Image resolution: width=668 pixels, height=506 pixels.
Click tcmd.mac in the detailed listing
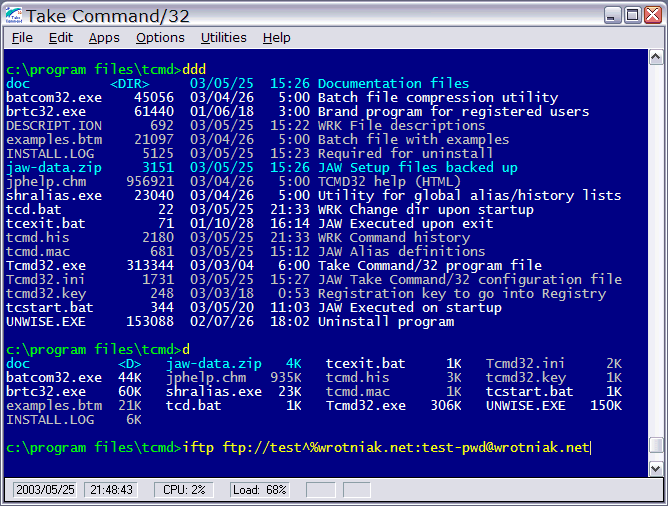[38, 252]
